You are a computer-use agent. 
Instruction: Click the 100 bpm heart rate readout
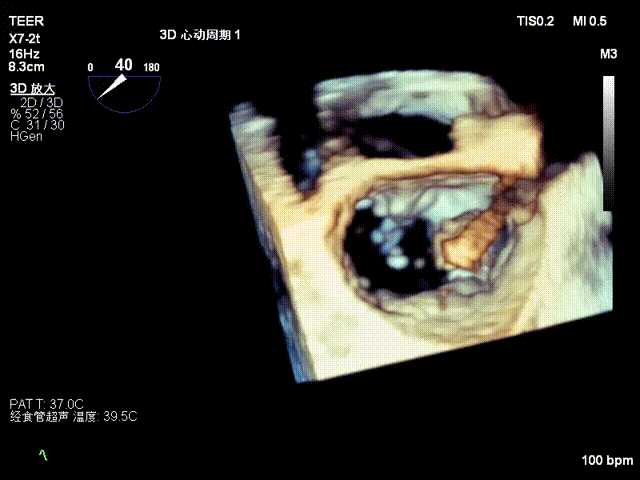[607, 461]
